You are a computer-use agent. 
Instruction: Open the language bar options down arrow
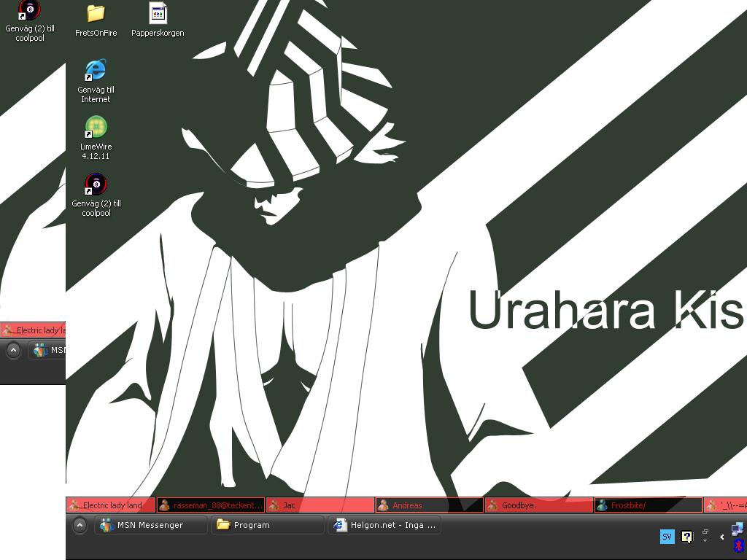(705, 541)
